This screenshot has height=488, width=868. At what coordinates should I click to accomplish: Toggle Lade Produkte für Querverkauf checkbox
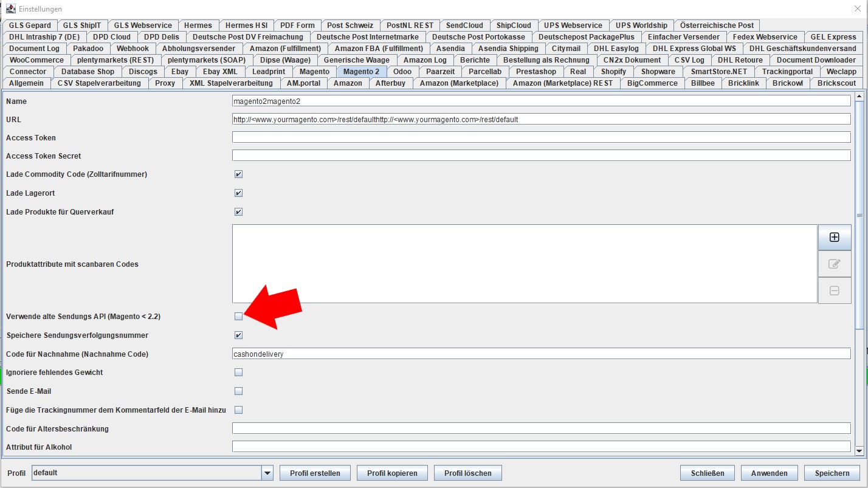click(x=238, y=212)
